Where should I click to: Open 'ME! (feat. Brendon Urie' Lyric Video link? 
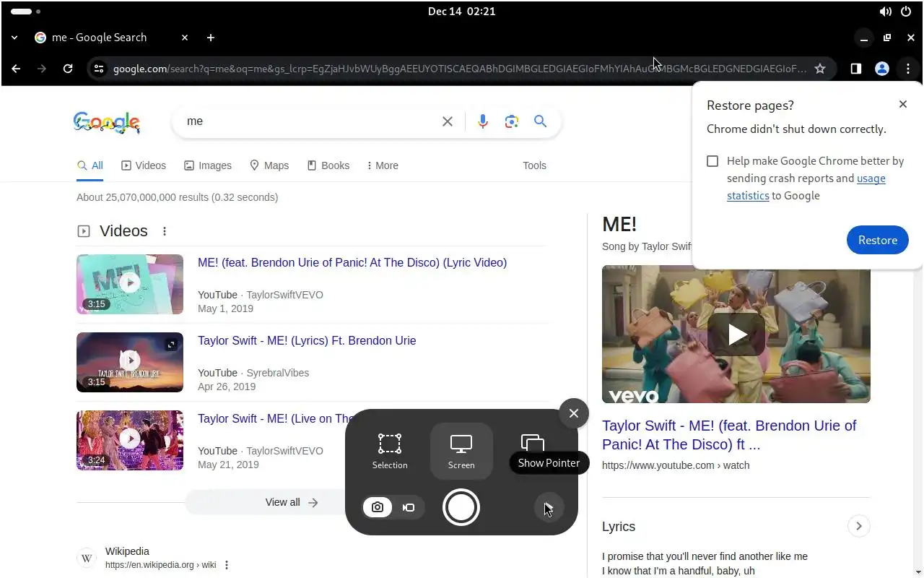pos(352,263)
